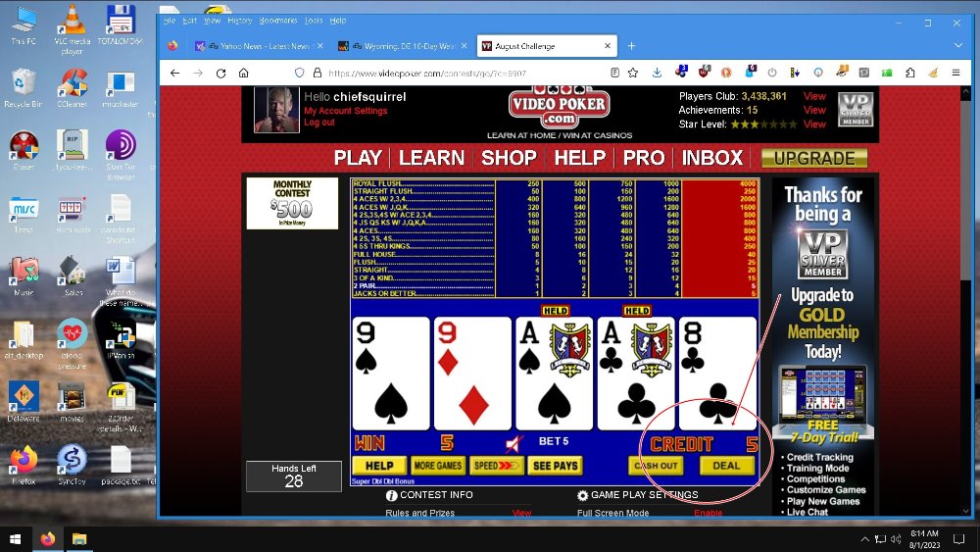Toggle hold on the eight of clubs

[717, 373]
